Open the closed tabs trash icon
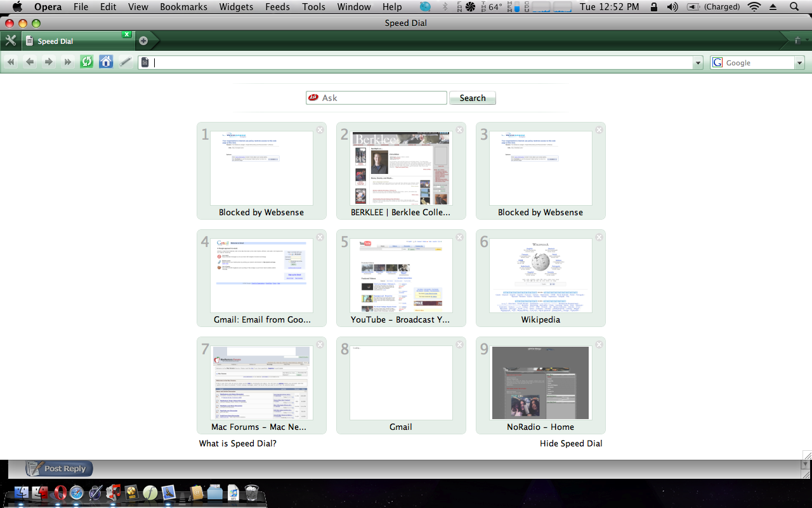Viewport: 812px width, 508px height. point(797,41)
